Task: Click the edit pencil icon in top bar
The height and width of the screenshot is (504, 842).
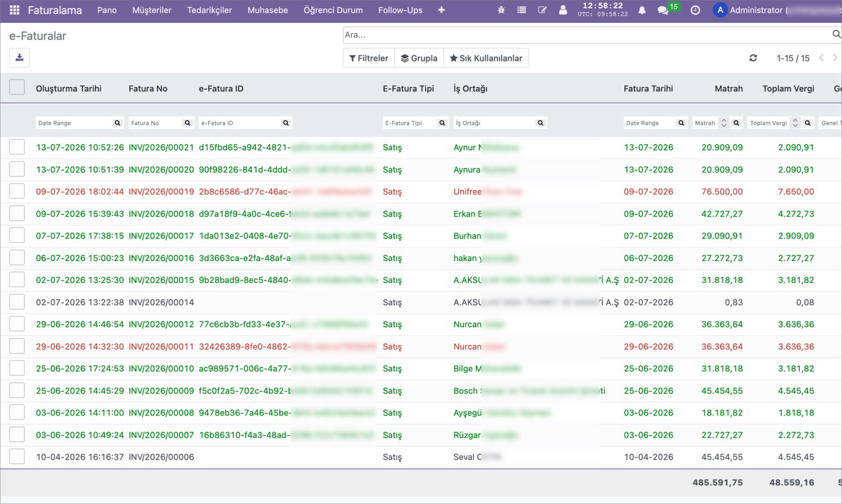Action: 542,10
